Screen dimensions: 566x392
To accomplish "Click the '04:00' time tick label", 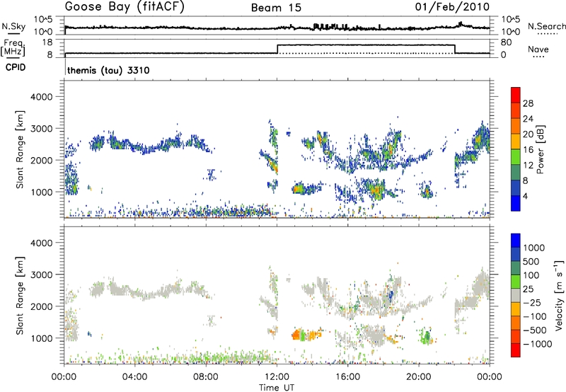I will pos(134,377).
